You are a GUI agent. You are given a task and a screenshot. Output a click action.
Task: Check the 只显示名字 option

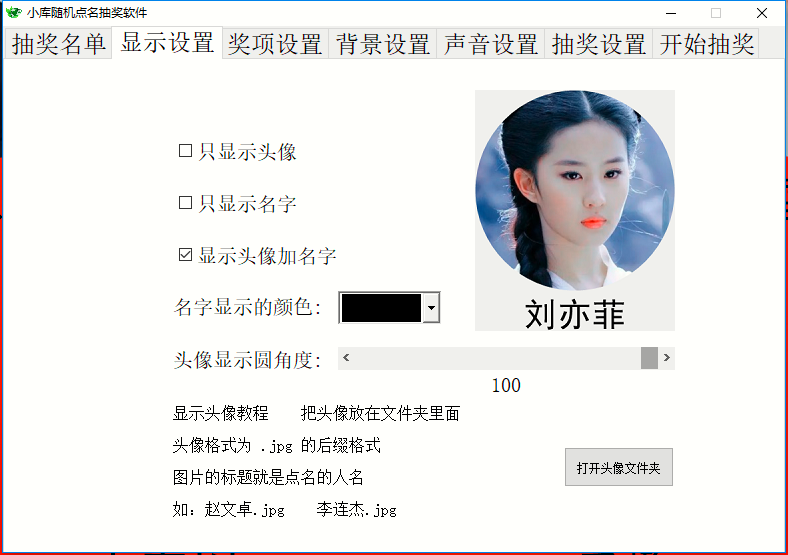(185, 203)
